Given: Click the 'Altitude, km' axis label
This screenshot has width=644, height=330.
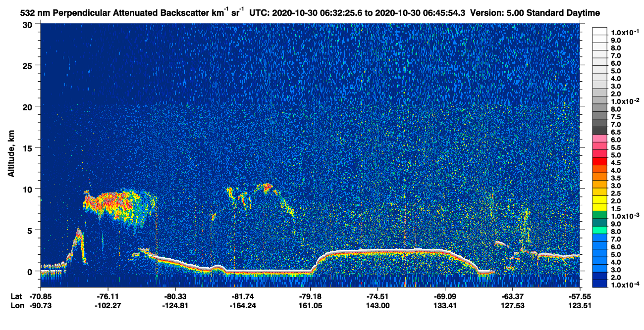Looking at the screenshot, I should pos(11,154).
